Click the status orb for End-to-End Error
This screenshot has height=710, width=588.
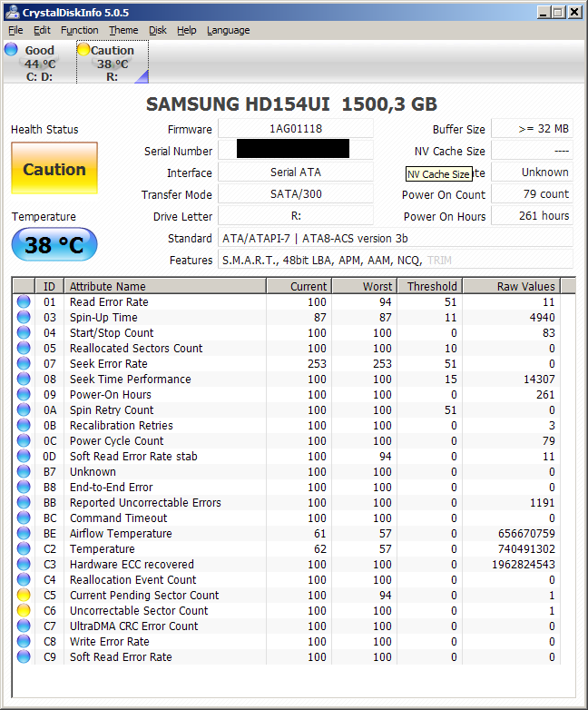(24, 487)
